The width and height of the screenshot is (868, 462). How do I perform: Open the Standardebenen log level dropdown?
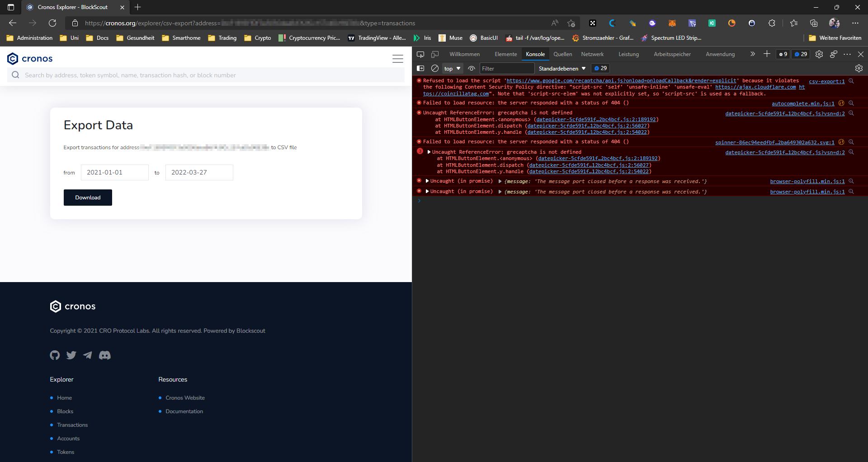[562, 68]
